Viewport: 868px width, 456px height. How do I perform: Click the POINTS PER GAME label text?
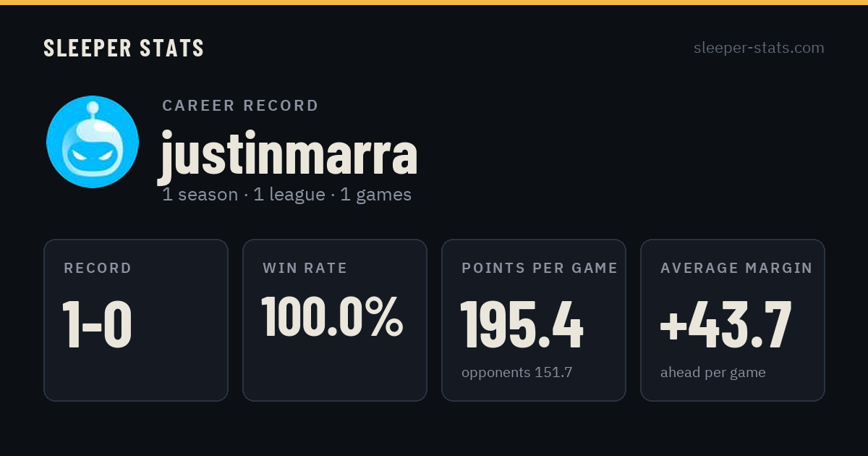coord(540,268)
